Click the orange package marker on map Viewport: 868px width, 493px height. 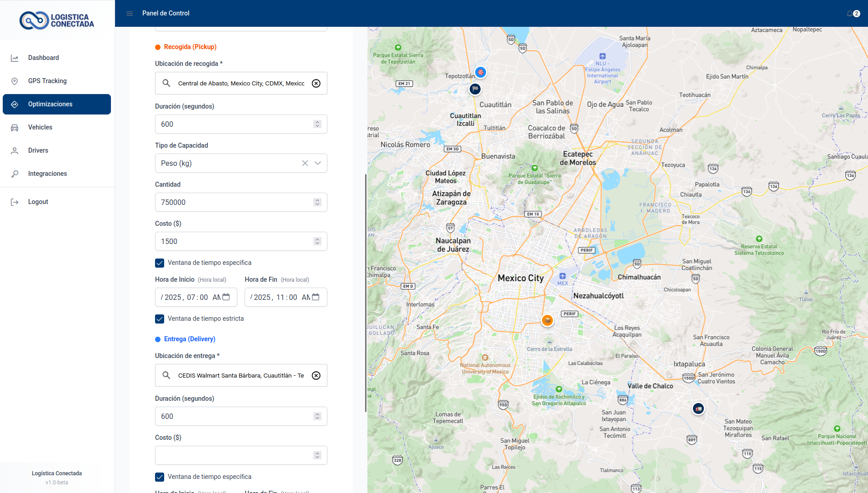point(547,320)
